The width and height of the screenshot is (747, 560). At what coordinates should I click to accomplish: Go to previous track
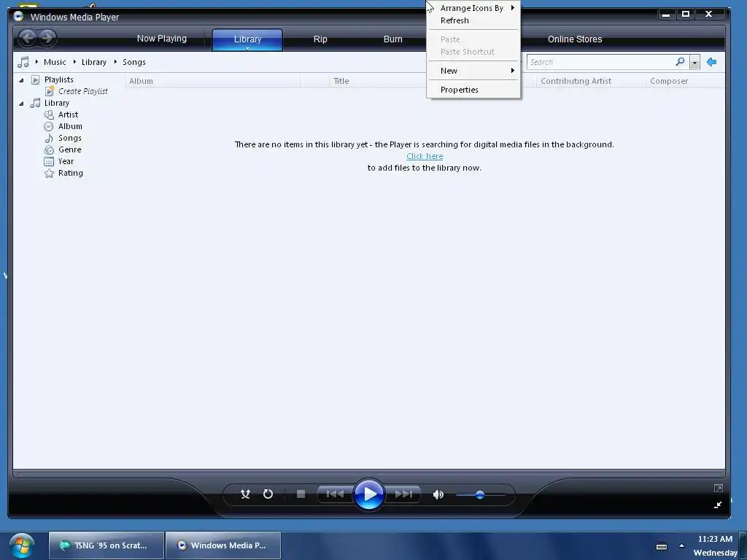[x=335, y=494]
